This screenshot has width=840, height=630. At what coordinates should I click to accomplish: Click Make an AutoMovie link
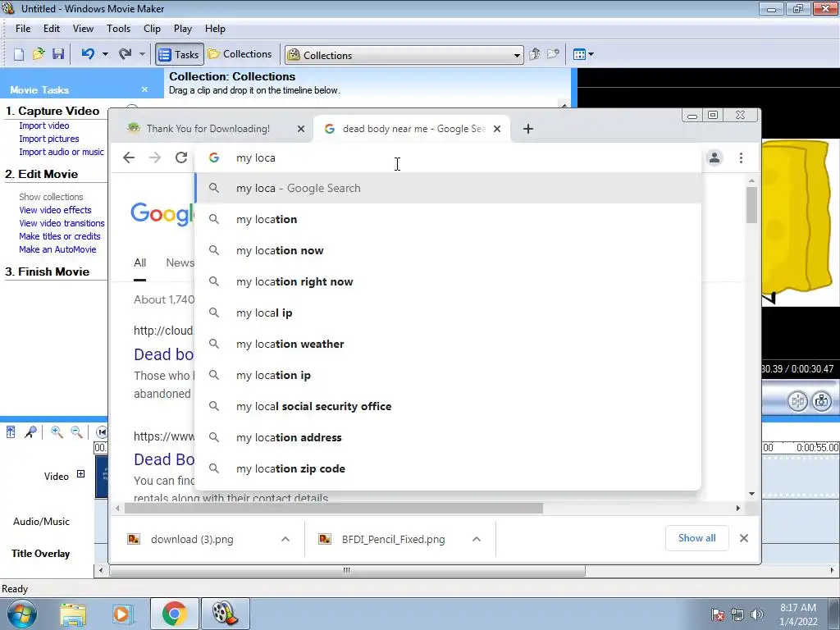pyautogui.click(x=57, y=249)
